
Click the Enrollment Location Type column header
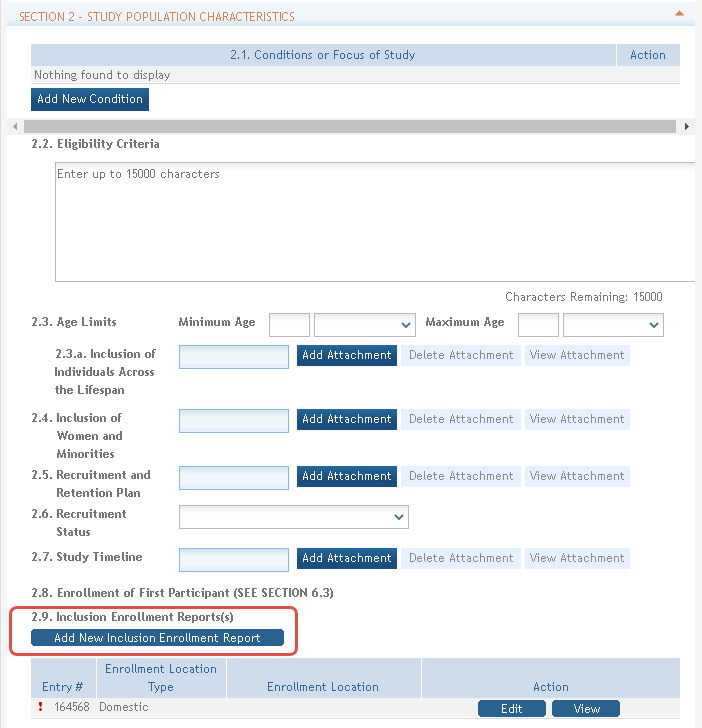pos(161,678)
